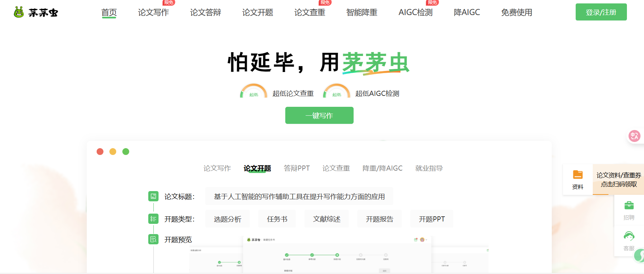Open 免费使用 navigation item

(x=517, y=13)
